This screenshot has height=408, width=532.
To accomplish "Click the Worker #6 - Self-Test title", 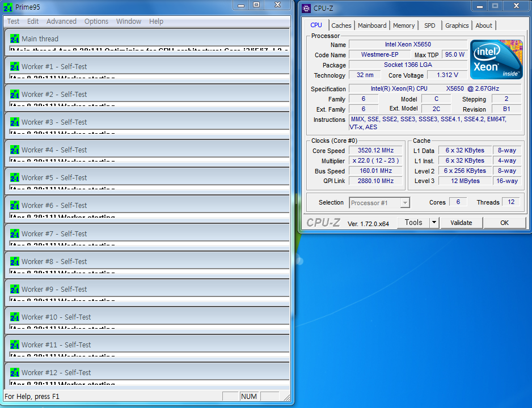I will (54, 205).
